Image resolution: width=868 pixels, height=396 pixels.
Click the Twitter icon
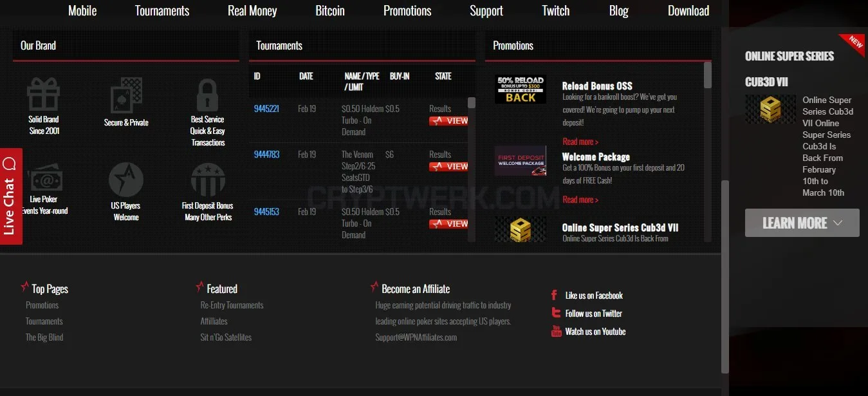click(x=556, y=313)
